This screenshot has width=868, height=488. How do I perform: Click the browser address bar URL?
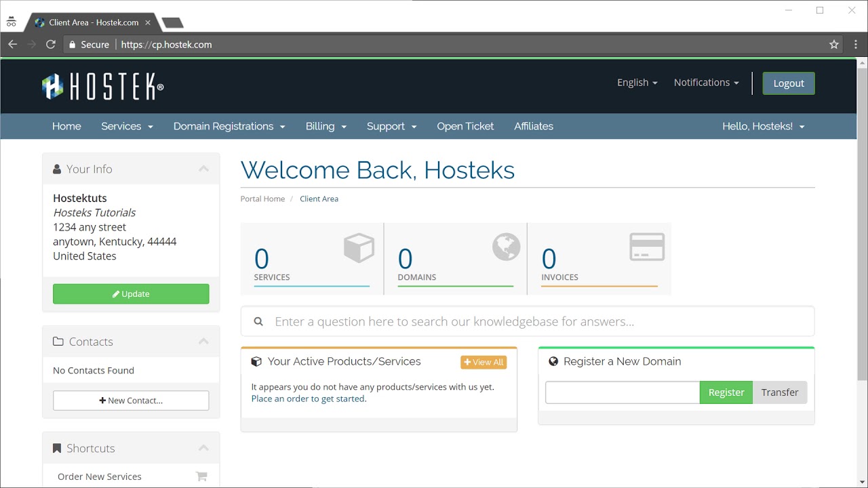pyautogui.click(x=166, y=45)
